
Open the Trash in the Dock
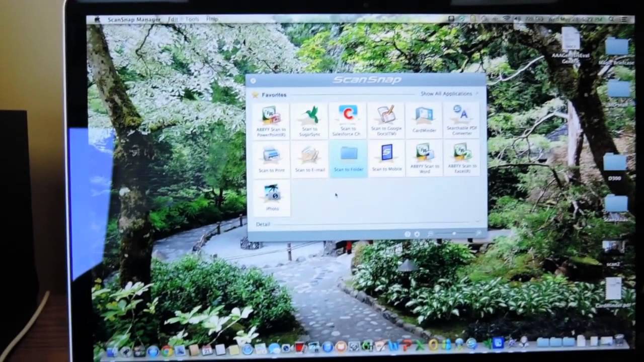click(619, 340)
